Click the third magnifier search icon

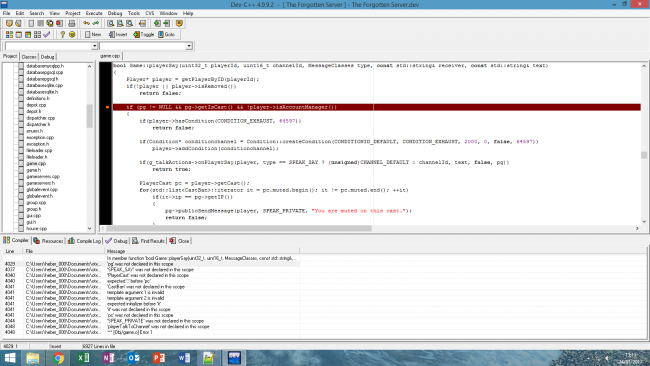point(129,24)
